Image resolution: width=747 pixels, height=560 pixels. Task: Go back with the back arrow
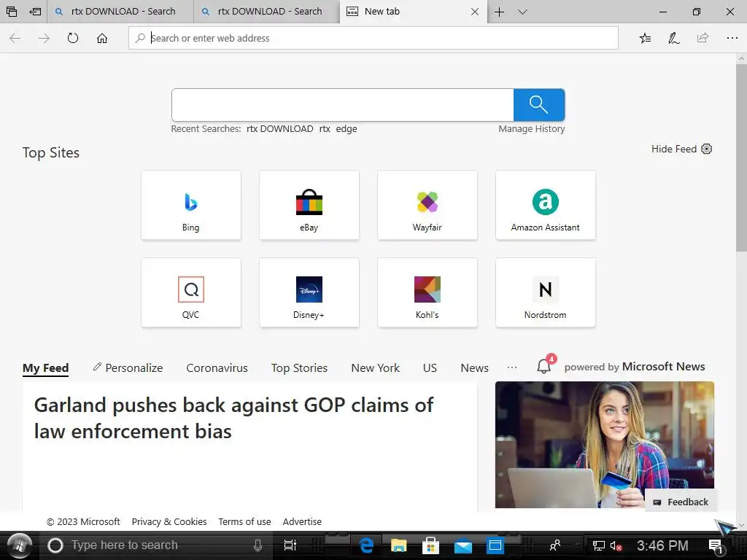(x=15, y=38)
